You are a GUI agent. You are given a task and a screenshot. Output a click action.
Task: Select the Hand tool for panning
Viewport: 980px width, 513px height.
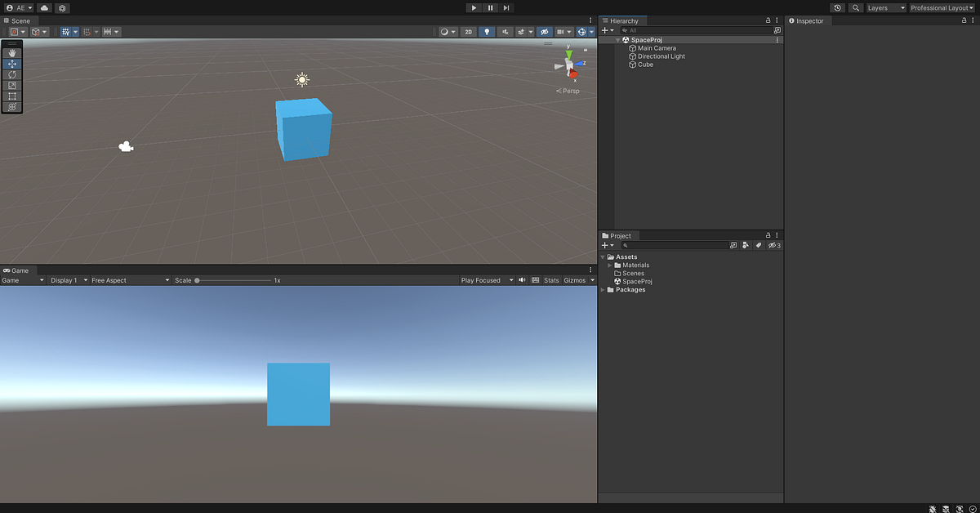[x=11, y=51]
